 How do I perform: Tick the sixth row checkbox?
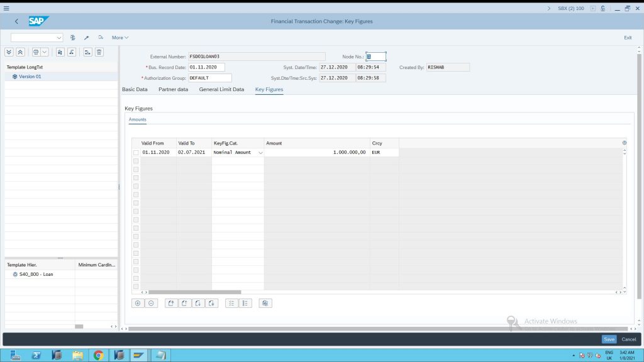coord(136,195)
